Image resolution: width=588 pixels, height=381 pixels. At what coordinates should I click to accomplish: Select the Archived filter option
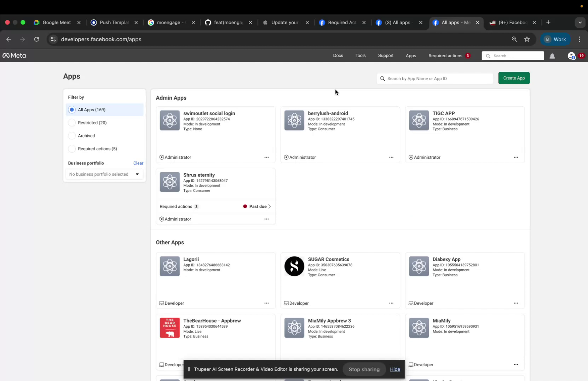[x=72, y=135]
